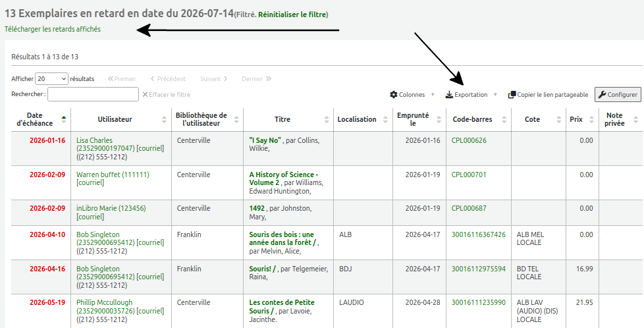Open title Souris! /

pyautogui.click(x=263, y=269)
